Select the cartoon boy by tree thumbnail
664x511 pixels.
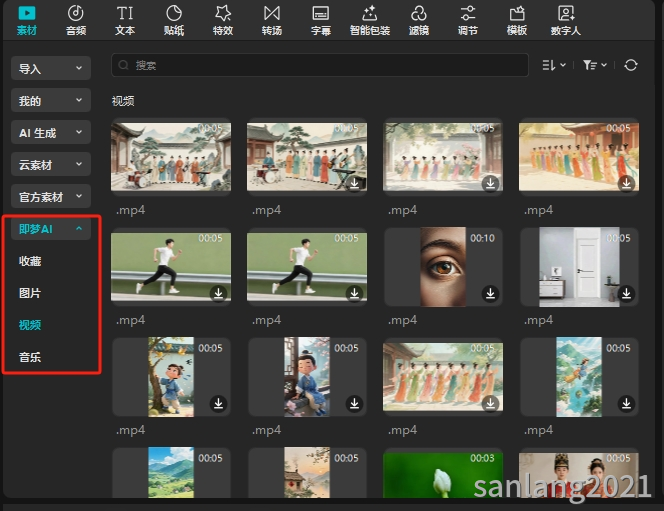coord(171,377)
